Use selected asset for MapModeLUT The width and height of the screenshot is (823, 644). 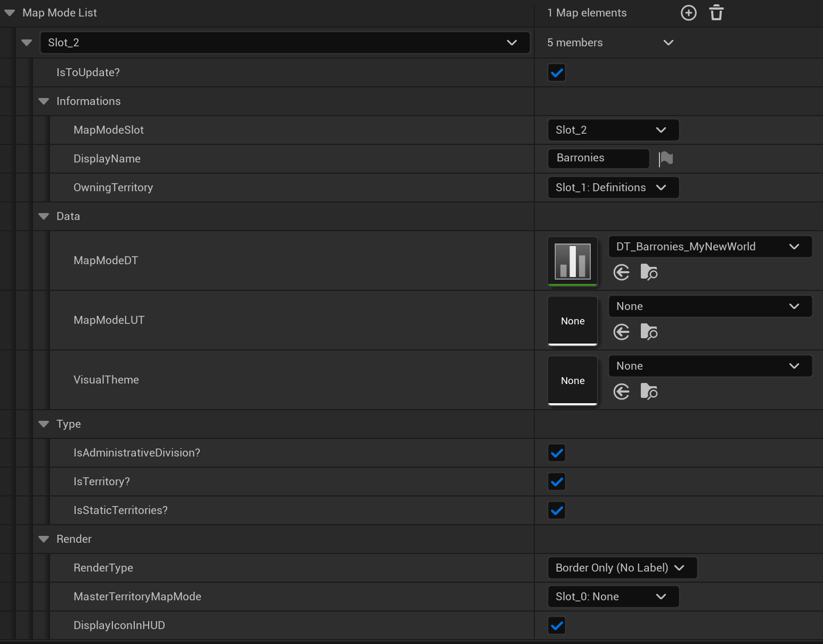(x=622, y=332)
